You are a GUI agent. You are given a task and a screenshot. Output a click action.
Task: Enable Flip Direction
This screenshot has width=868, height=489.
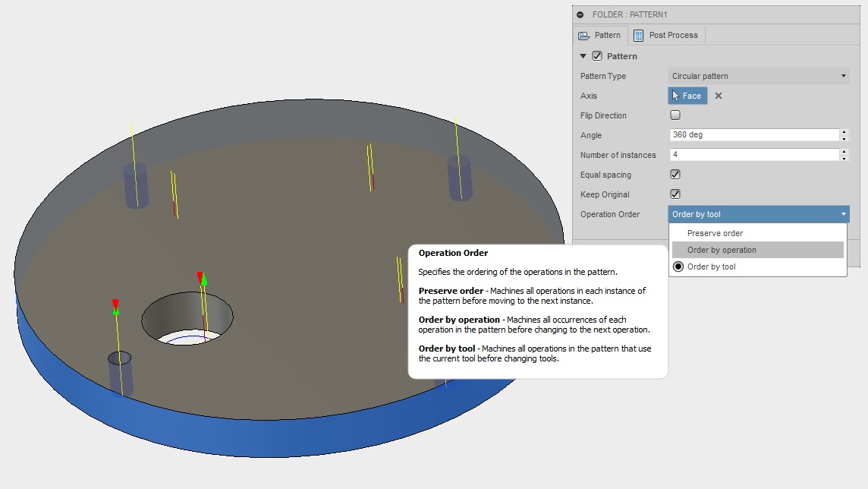(675, 115)
